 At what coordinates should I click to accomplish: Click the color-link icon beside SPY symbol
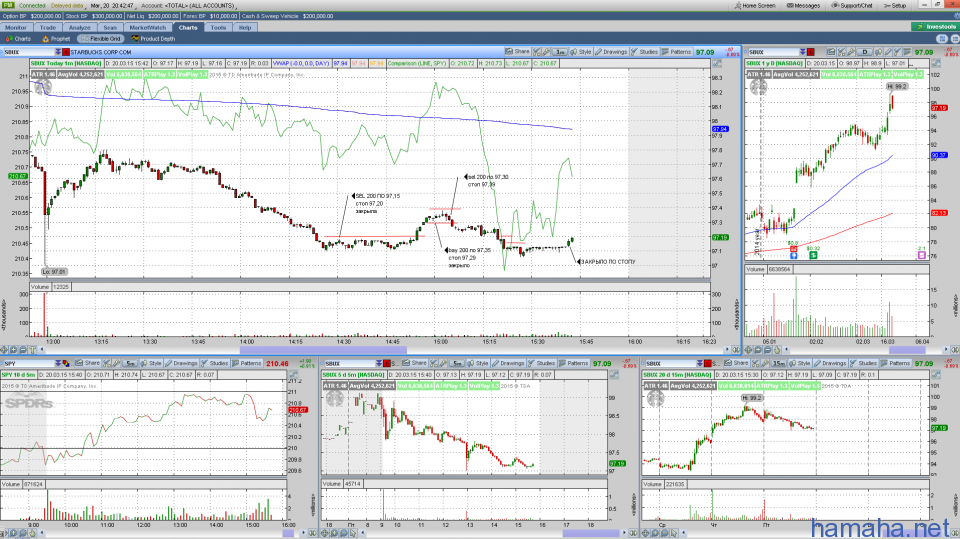coord(66,363)
